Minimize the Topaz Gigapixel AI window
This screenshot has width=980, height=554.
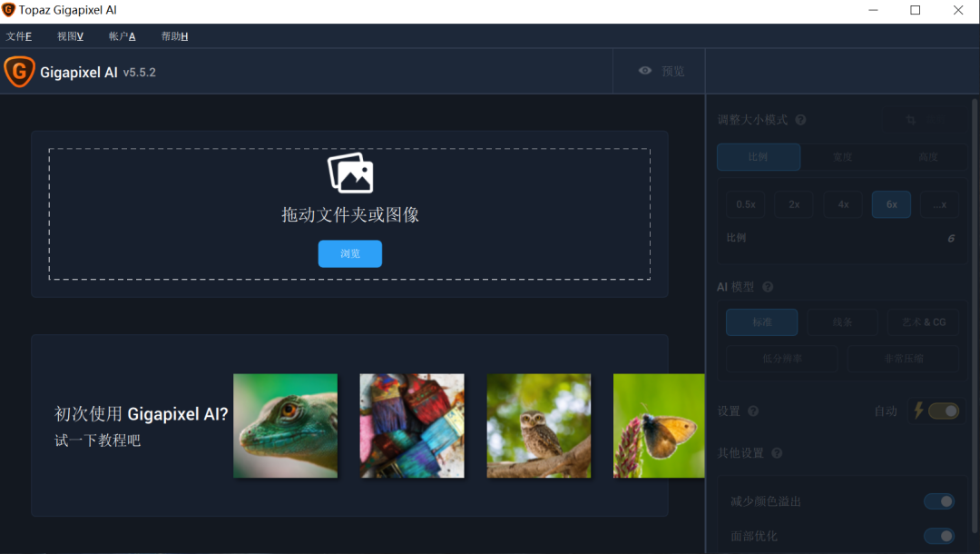[873, 10]
